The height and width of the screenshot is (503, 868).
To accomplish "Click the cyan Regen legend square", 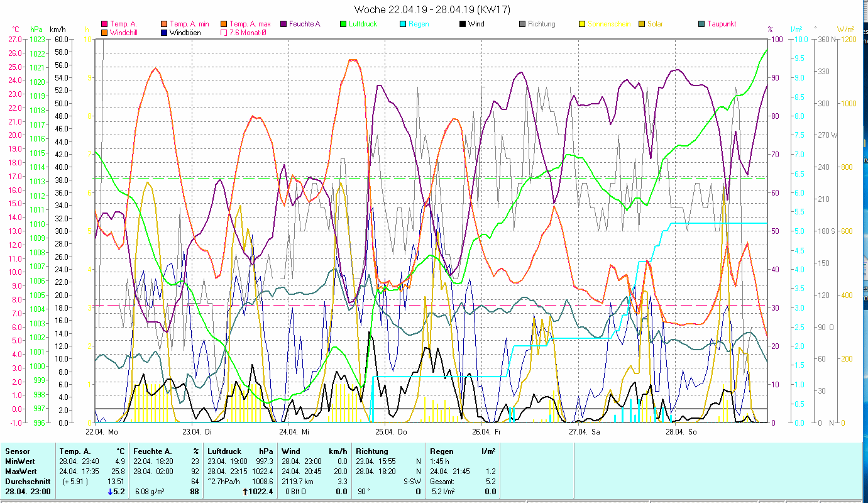I will [x=403, y=24].
